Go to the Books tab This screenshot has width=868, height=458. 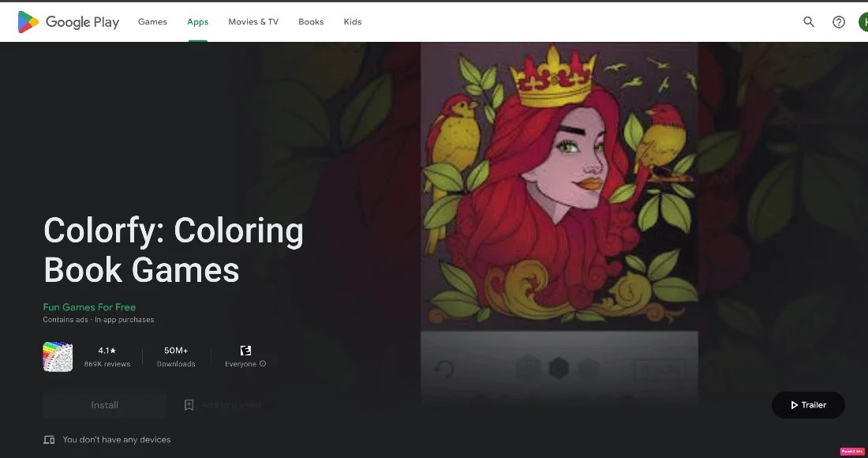[311, 21]
